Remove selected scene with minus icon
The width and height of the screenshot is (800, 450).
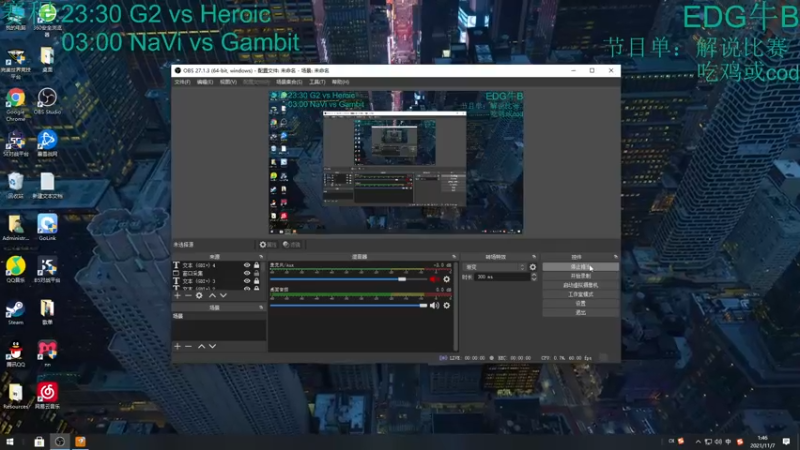[188, 346]
